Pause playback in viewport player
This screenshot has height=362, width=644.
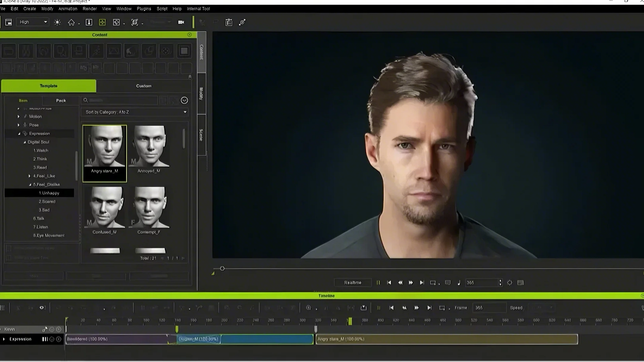[378, 282]
